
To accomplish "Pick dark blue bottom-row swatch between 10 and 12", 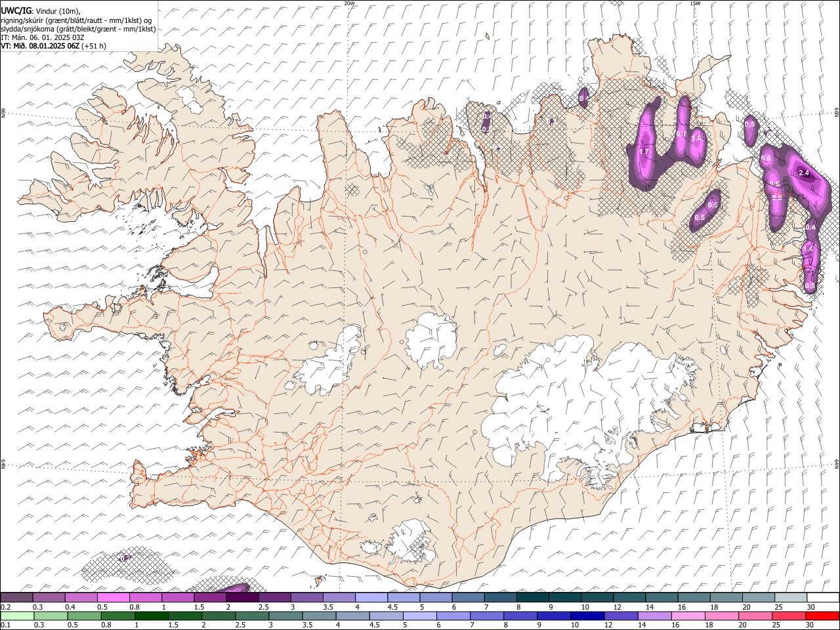I will coord(586,616).
